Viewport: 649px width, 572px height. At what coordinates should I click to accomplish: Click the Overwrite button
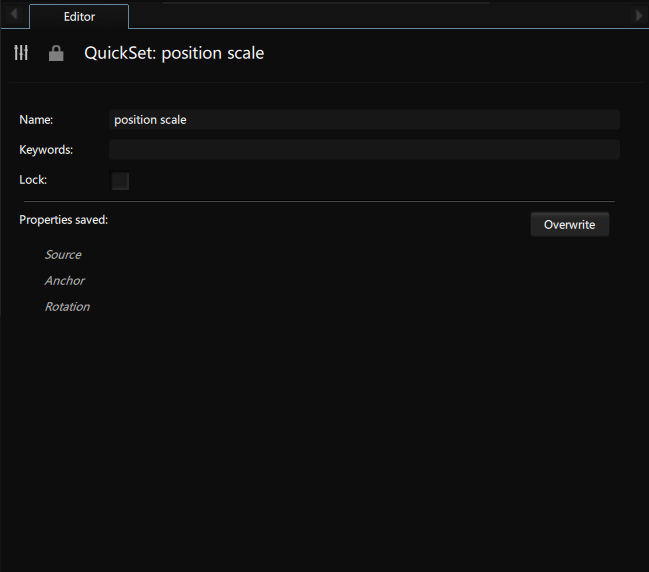[570, 224]
